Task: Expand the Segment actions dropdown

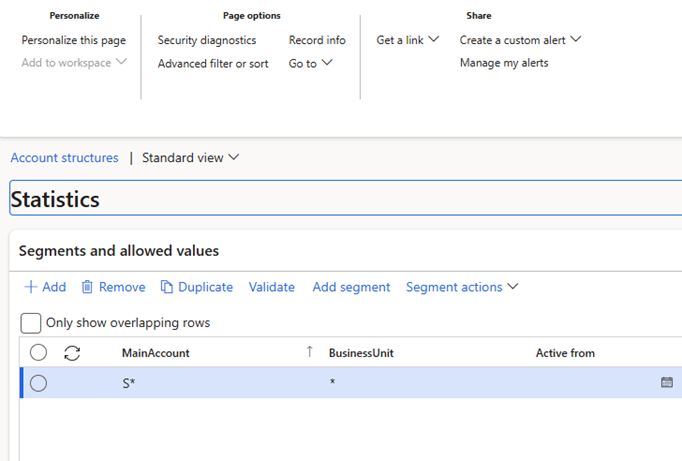Action: (x=462, y=287)
